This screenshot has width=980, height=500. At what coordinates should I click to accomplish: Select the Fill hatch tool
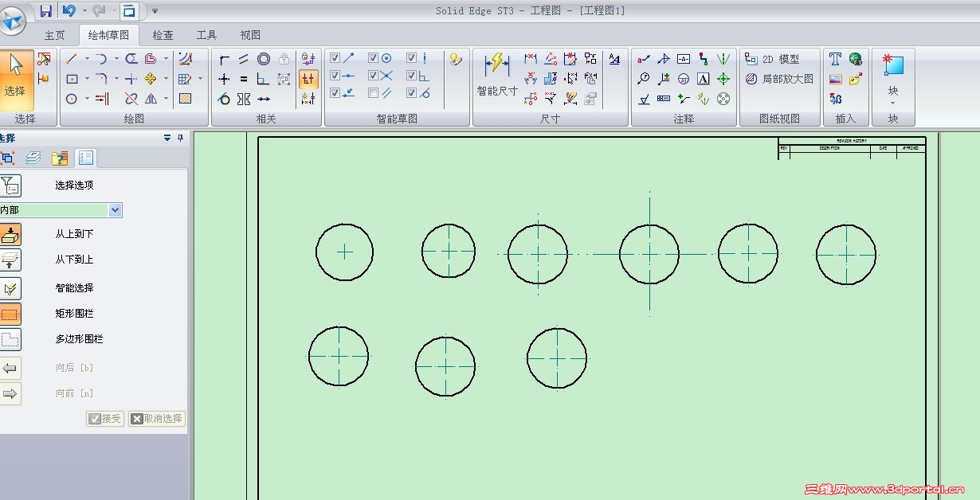185,99
